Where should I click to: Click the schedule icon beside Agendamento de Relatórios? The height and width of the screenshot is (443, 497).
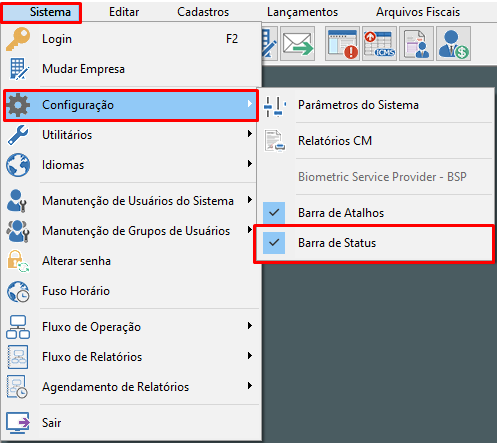(17, 387)
